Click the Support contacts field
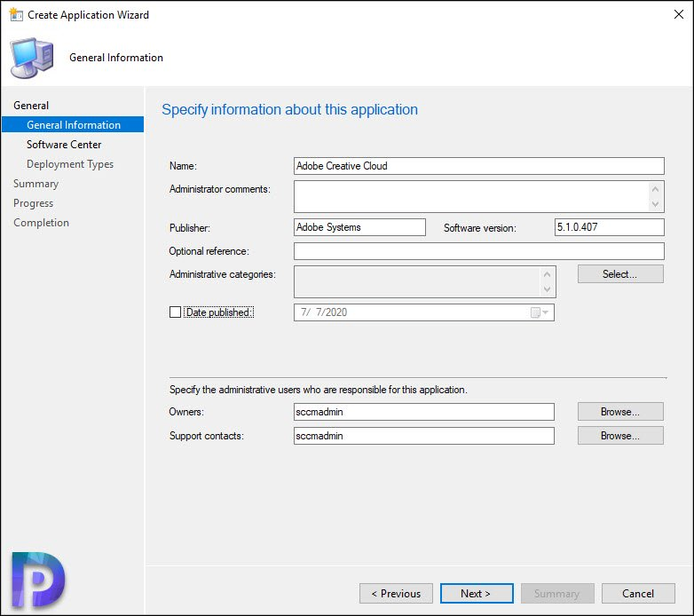 point(424,436)
